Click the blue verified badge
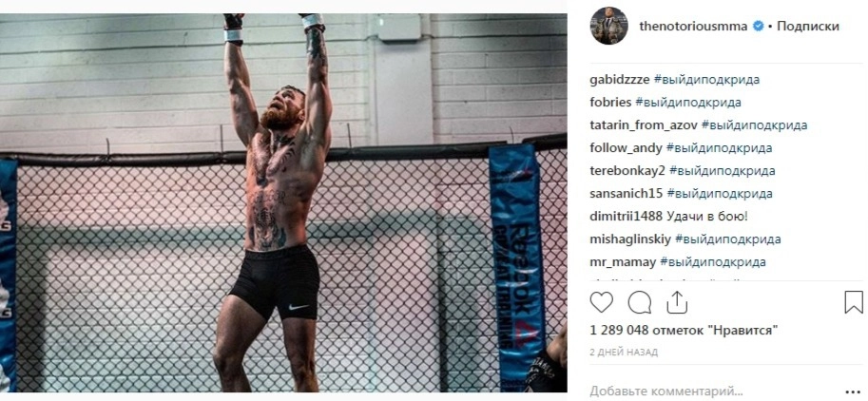 point(759,26)
